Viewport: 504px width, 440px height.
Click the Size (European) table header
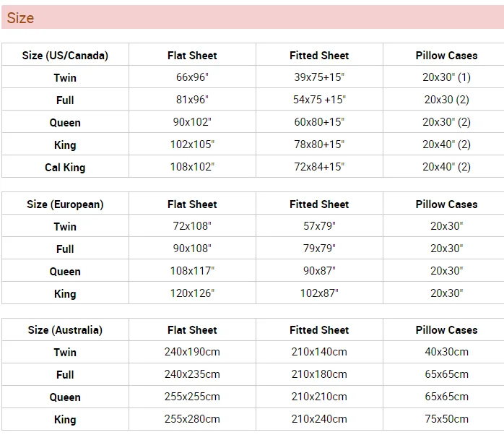(65, 204)
